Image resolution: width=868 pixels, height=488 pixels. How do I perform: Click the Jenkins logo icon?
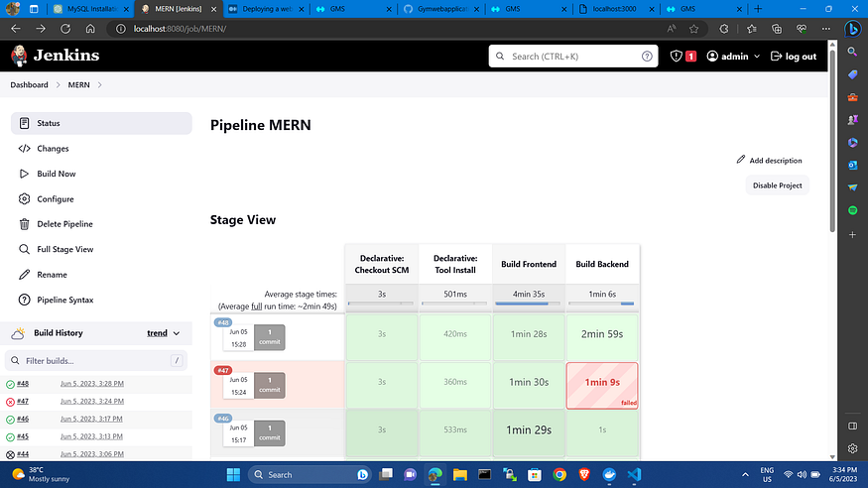coord(19,56)
